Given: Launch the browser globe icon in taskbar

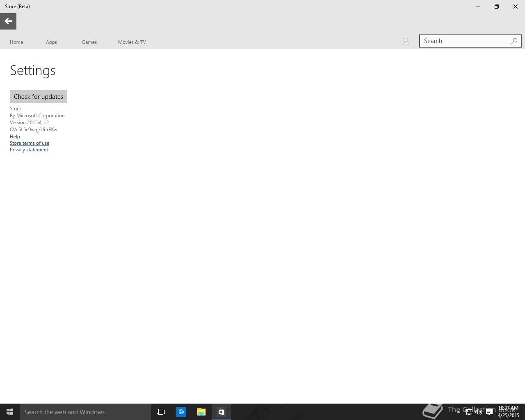Looking at the screenshot, I should (x=181, y=412).
